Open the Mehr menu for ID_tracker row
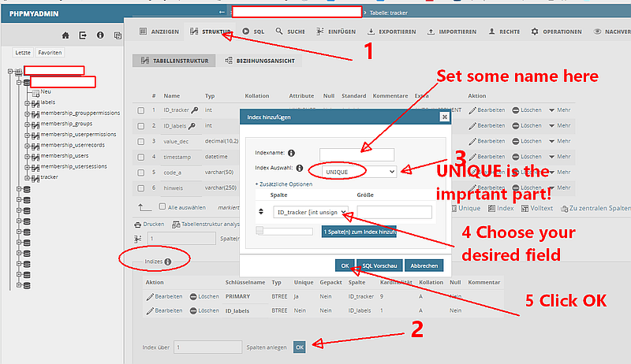The image size is (631, 364). [x=560, y=110]
